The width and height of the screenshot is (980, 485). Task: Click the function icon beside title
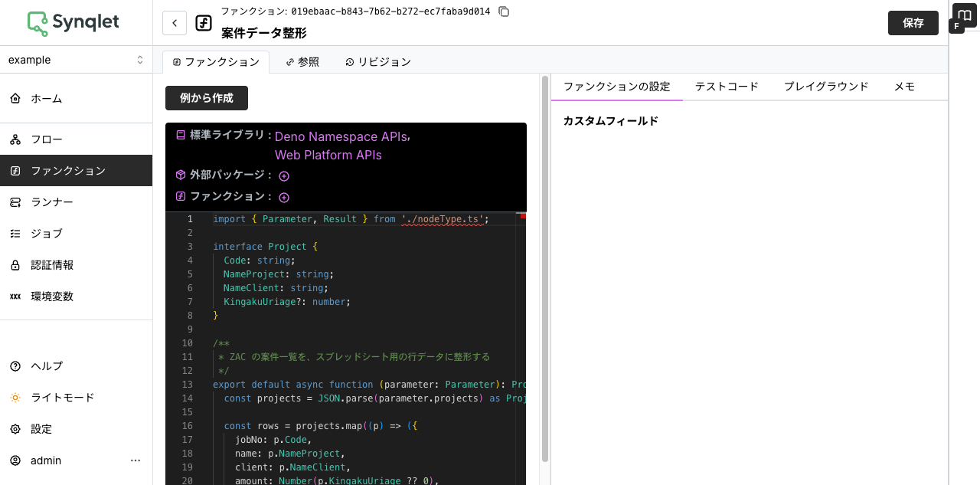click(x=204, y=23)
